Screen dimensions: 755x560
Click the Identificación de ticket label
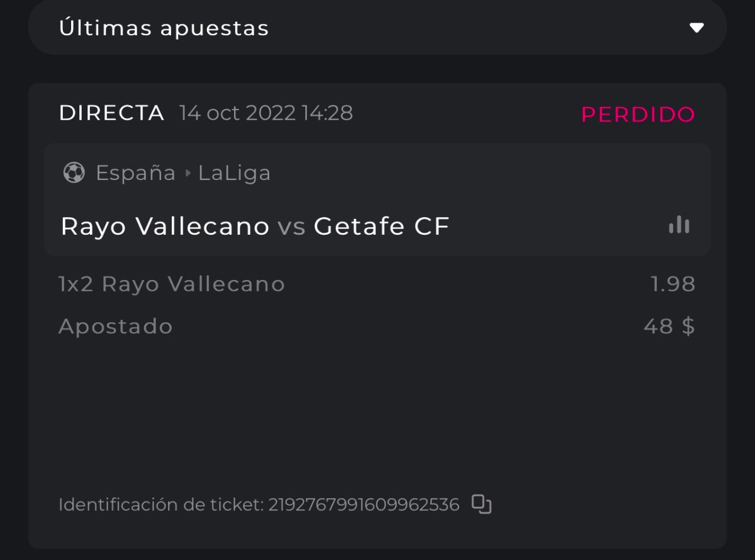pyautogui.click(x=160, y=505)
